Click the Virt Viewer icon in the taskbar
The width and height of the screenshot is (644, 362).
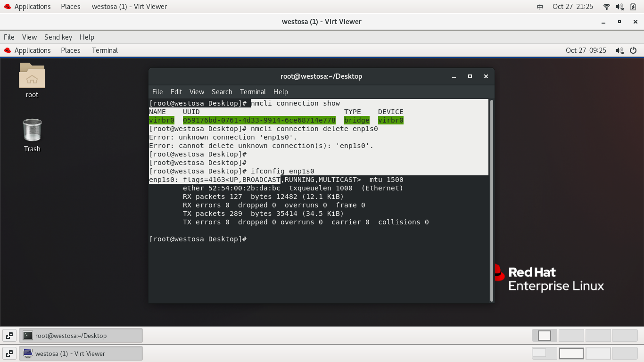(28, 353)
